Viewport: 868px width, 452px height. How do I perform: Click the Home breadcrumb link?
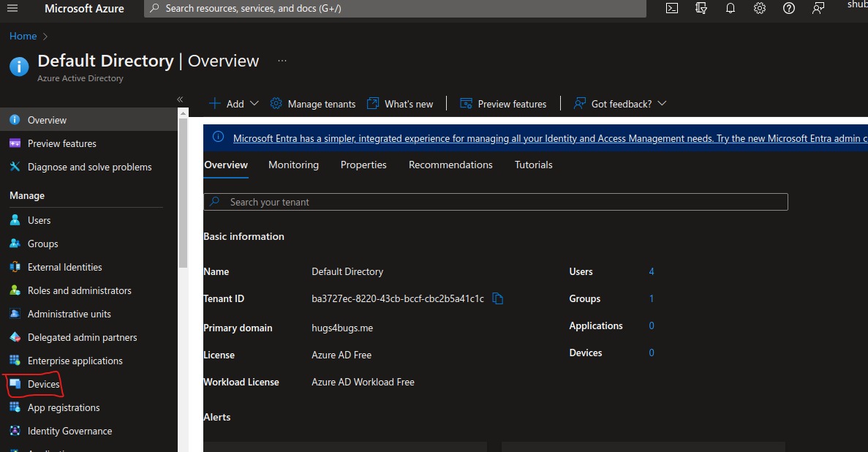23,36
